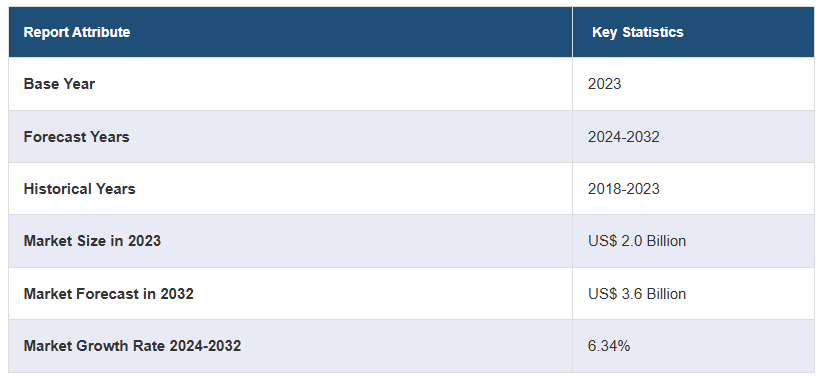Click the US$ 2.0 Billion value

[x=637, y=241]
